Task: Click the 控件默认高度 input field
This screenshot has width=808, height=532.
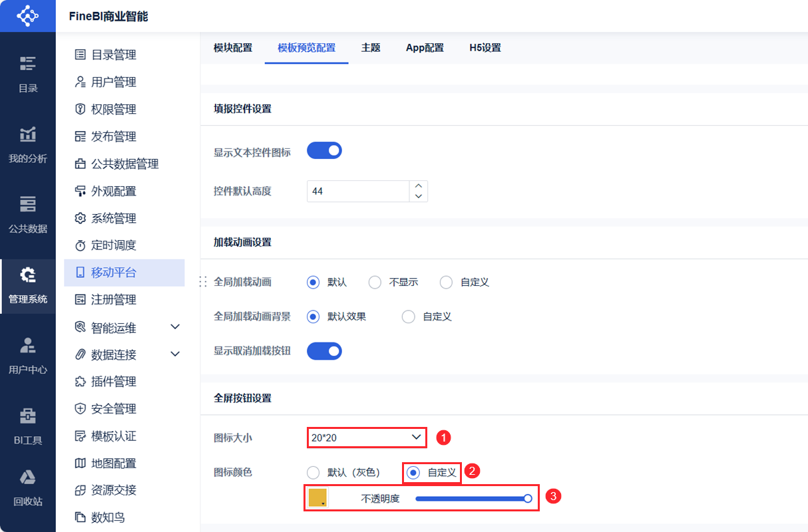Action: [357, 191]
